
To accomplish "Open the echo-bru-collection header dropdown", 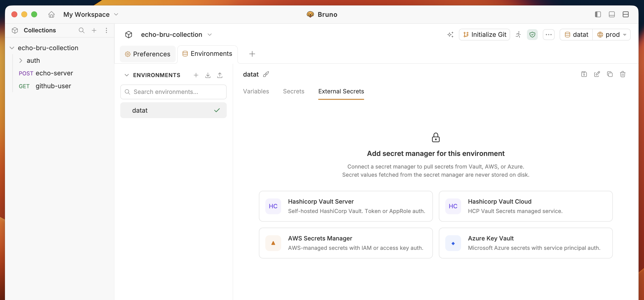I will [x=210, y=35].
